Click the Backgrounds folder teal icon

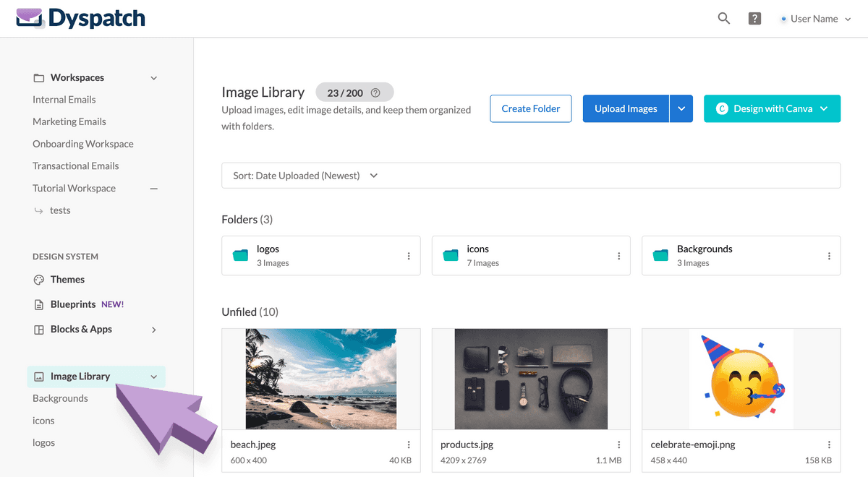click(x=660, y=255)
